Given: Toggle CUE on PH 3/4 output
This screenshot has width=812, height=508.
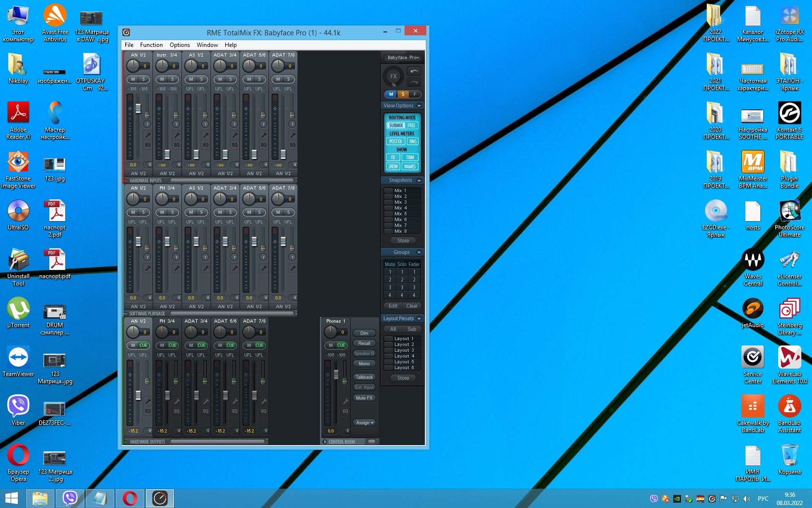Looking at the screenshot, I should (173, 345).
